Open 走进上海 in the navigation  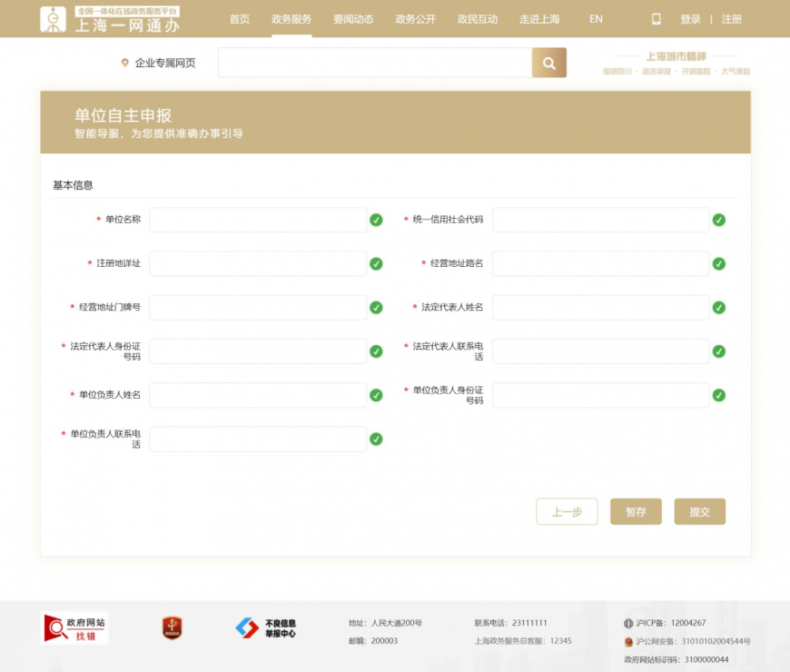point(540,19)
